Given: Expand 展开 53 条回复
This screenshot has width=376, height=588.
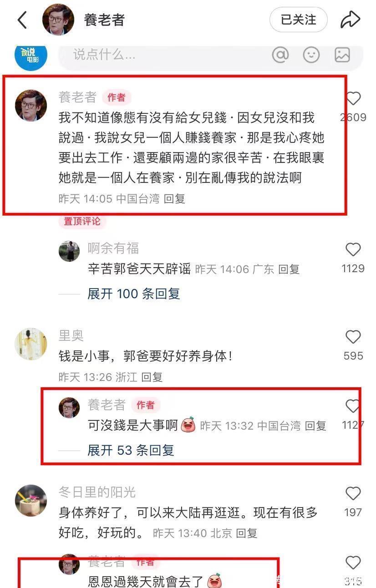Looking at the screenshot, I should [x=131, y=450].
